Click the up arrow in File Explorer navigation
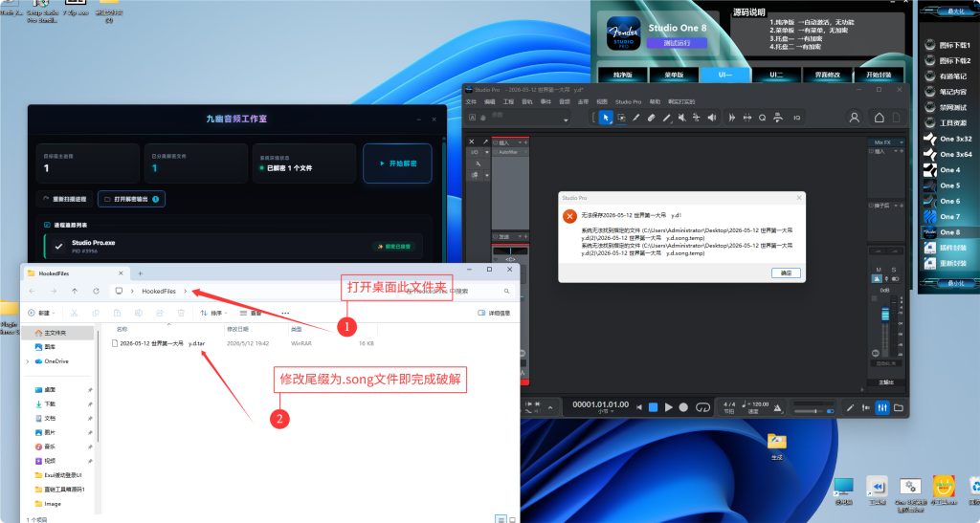Screen dimensions: 980x523 click(x=75, y=291)
